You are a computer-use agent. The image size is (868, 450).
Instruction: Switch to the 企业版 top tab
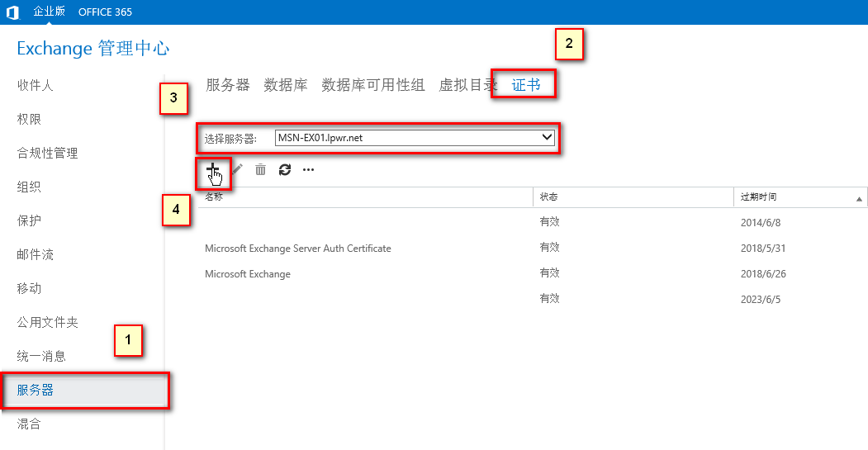[x=50, y=11]
